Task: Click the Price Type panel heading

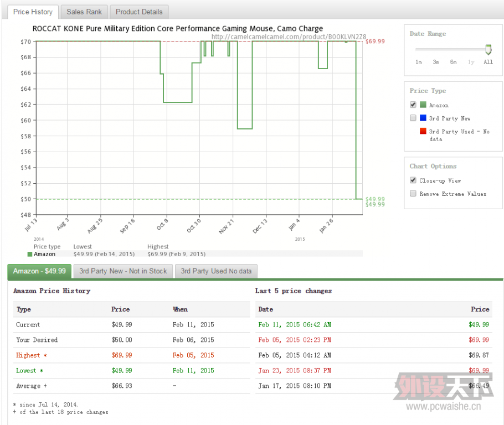Action: 428,91
